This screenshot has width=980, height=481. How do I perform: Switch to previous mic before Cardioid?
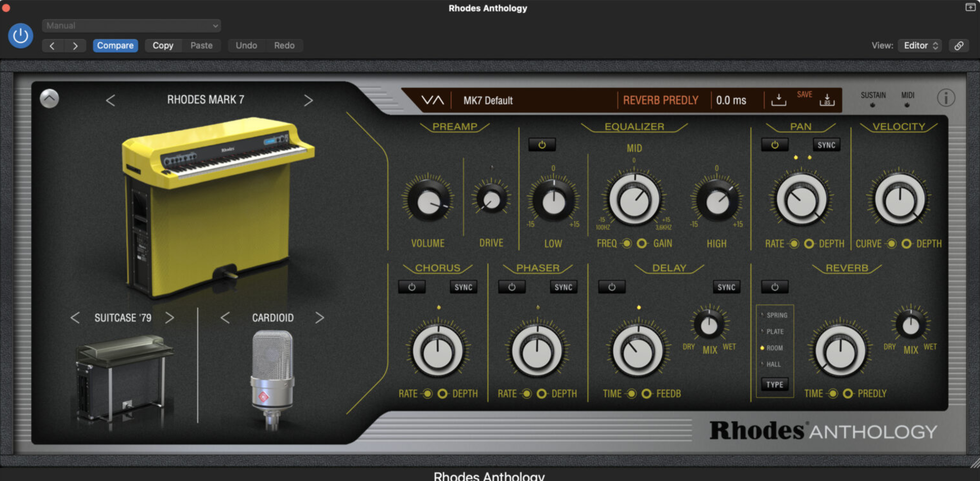(225, 318)
